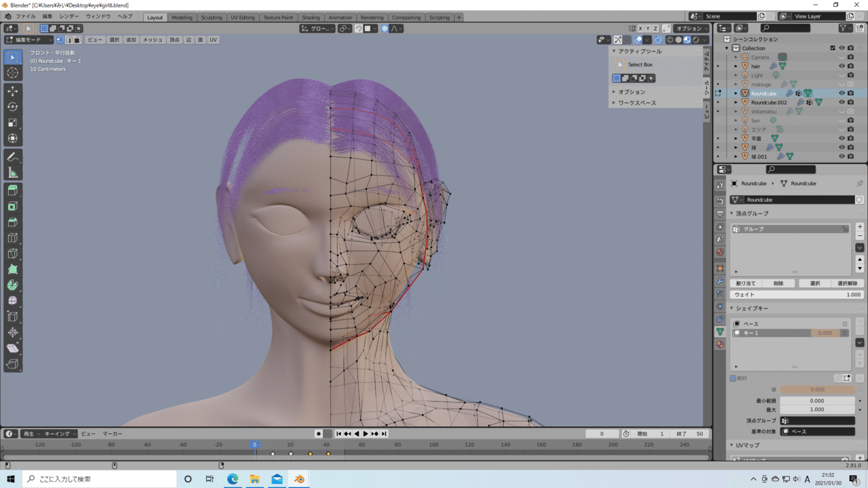868x488 pixels.
Task: Select the Move tool in the toolbar
Action: 13,91
